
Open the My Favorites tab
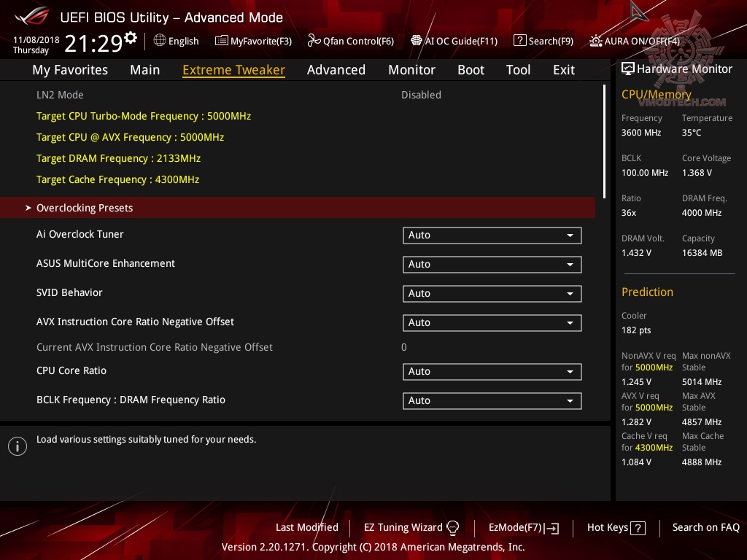click(x=70, y=69)
